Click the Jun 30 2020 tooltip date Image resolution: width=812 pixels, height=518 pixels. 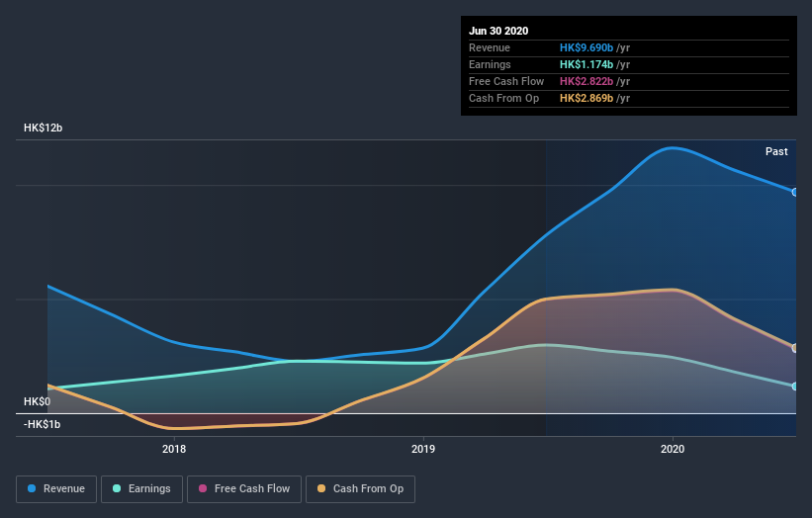[x=498, y=31]
